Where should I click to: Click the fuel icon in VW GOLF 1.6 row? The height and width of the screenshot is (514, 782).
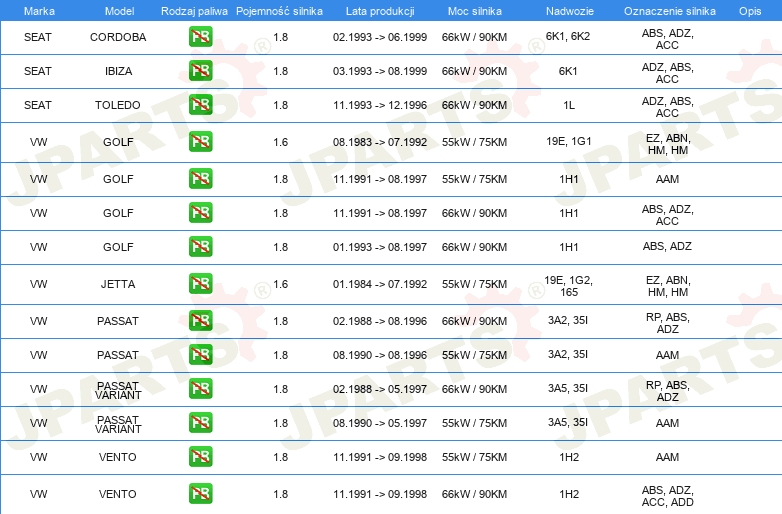click(x=200, y=142)
